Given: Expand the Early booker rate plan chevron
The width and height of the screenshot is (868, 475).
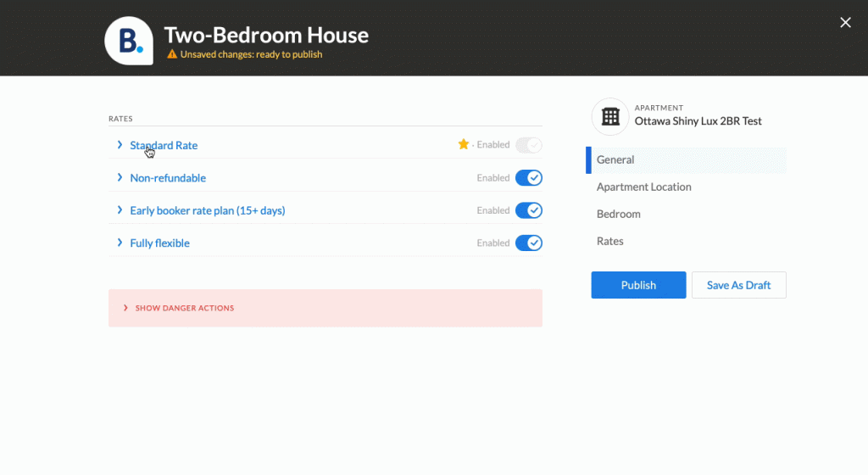Looking at the screenshot, I should tap(120, 210).
